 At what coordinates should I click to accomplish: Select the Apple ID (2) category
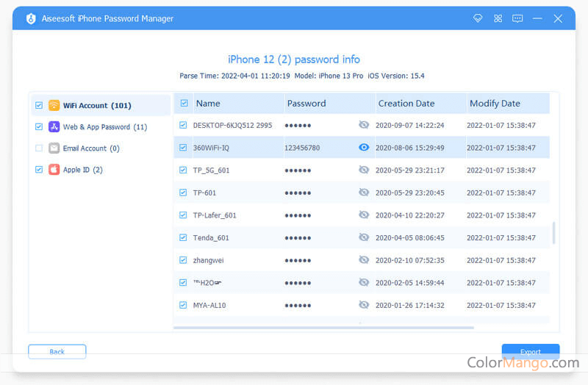coord(82,170)
